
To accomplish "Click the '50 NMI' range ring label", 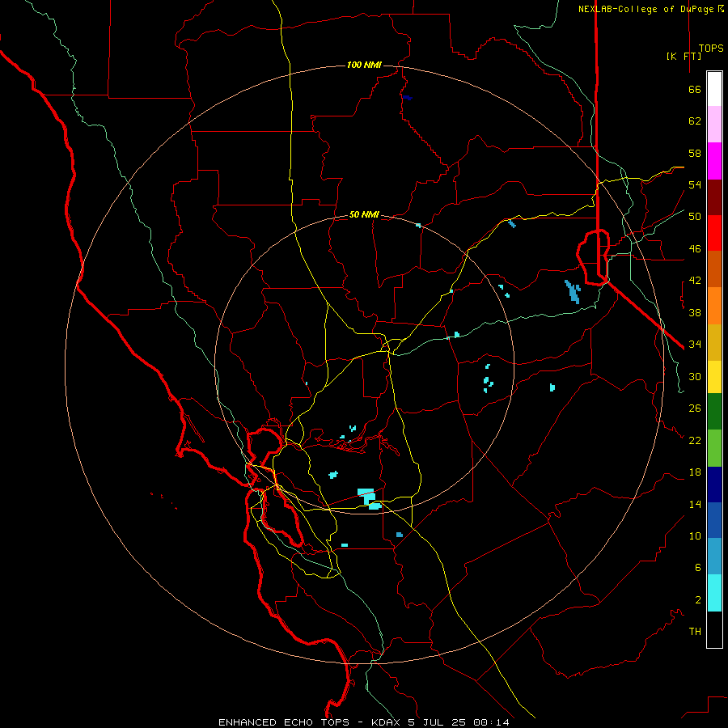I will (x=364, y=214).
